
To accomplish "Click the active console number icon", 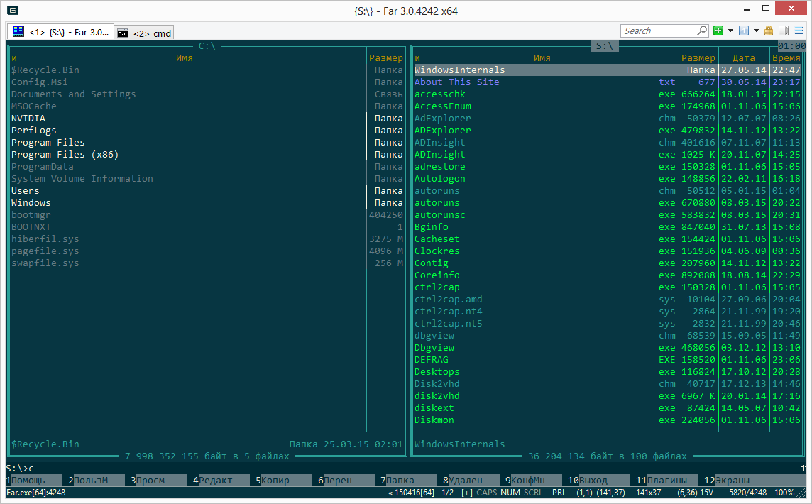I will (x=744, y=31).
